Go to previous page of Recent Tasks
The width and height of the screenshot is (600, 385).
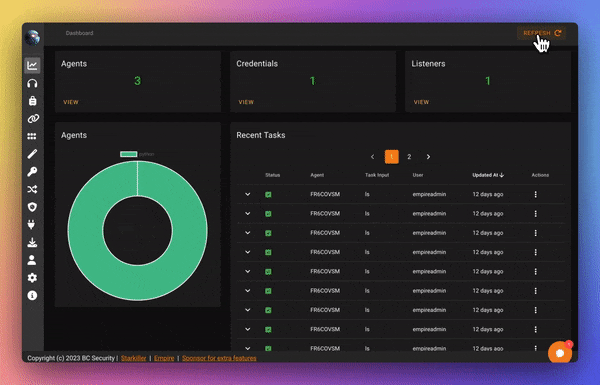click(x=372, y=157)
